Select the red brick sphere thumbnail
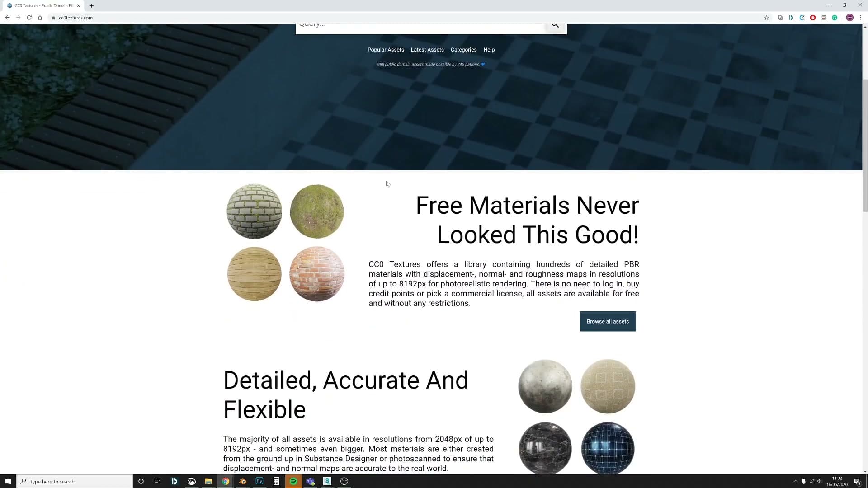 tap(316, 274)
